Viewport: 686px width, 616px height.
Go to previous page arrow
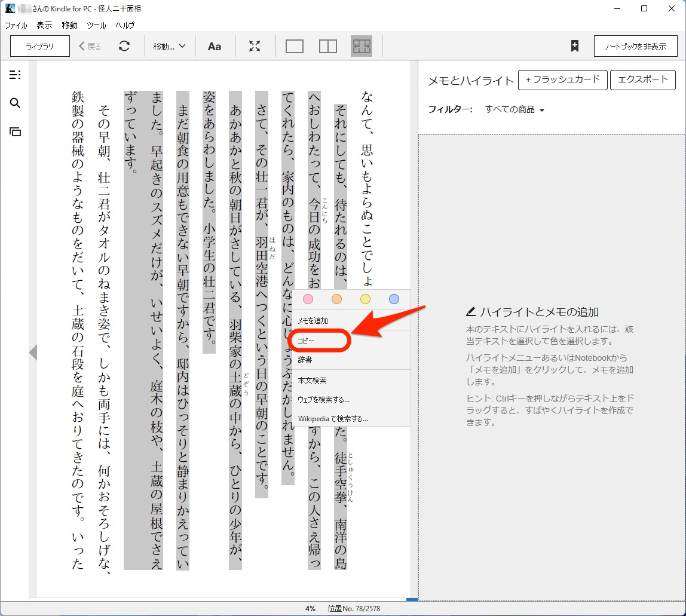click(33, 353)
